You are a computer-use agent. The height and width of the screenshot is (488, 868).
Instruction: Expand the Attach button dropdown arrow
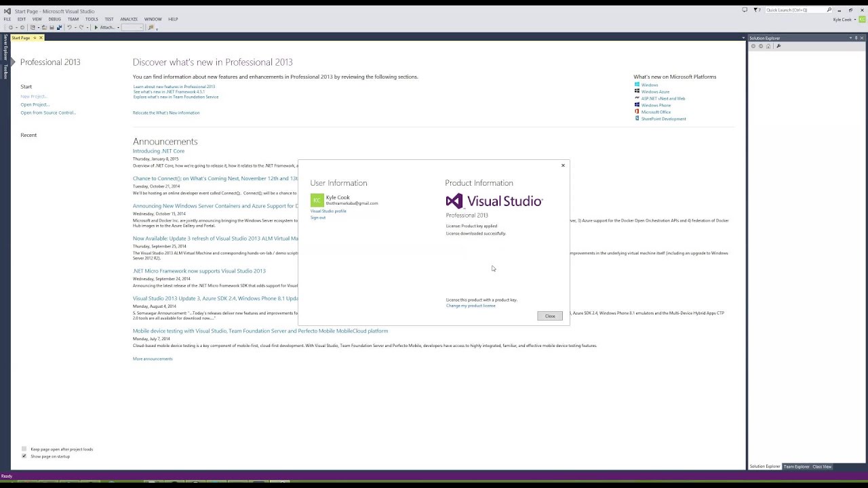click(x=118, y=28)
